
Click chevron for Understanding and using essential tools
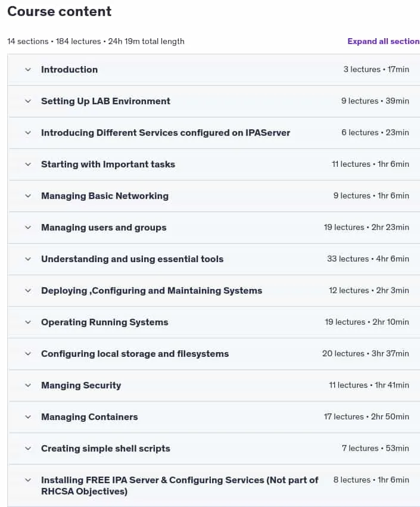(28, 259)
